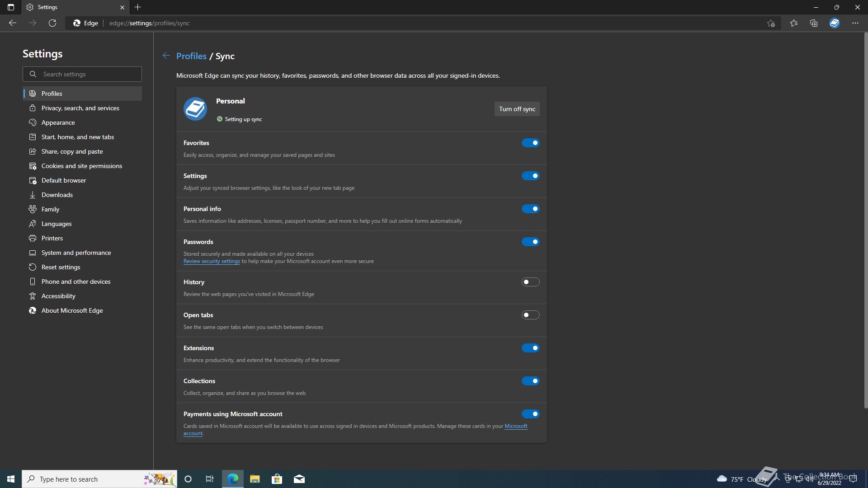Click the page vertical scrollbar
Image resolution: width=868 pixels, height=488 pixels.
pyautogui.click(x=865, y=221)
